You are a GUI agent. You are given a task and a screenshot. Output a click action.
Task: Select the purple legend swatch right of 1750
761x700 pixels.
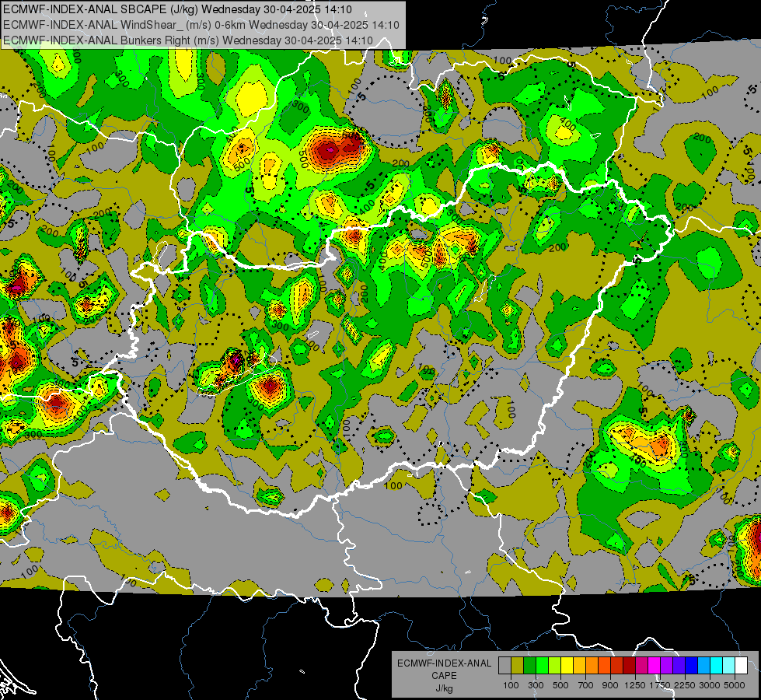[666, 666]
